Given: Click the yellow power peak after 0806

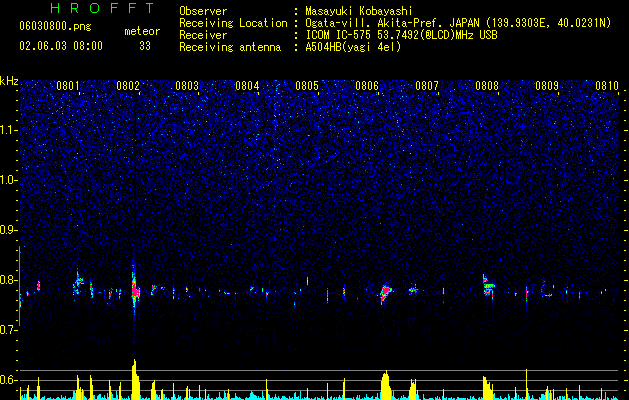Looking at the screenshot, I should tap(386, 385).
